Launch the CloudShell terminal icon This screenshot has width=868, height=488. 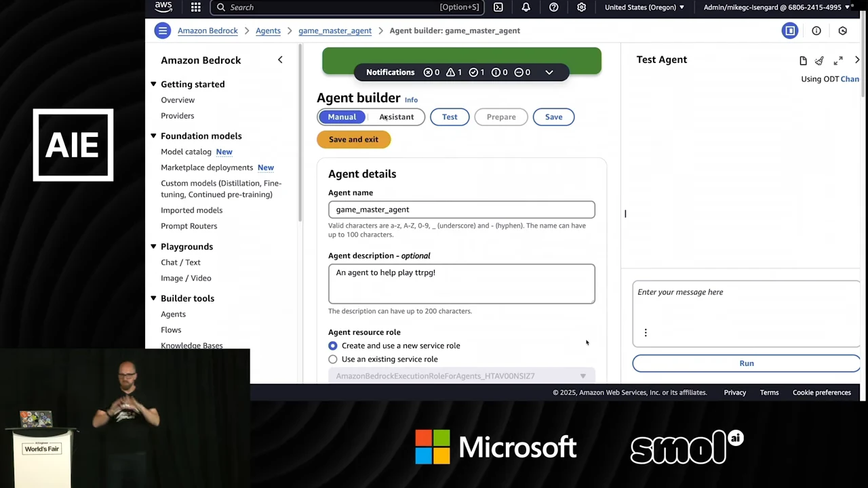tap(498, 7)
